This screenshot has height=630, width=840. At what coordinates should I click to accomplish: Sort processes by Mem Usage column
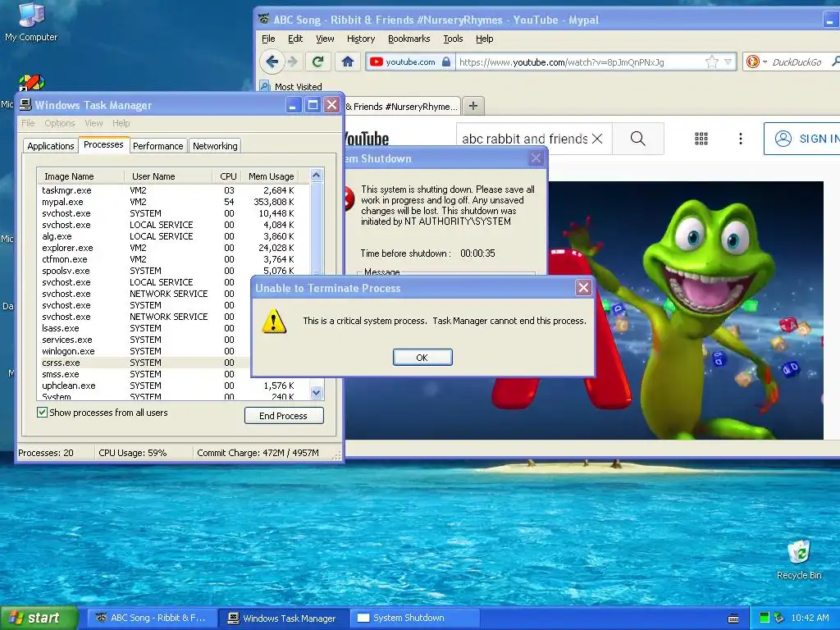click(270, 176)
